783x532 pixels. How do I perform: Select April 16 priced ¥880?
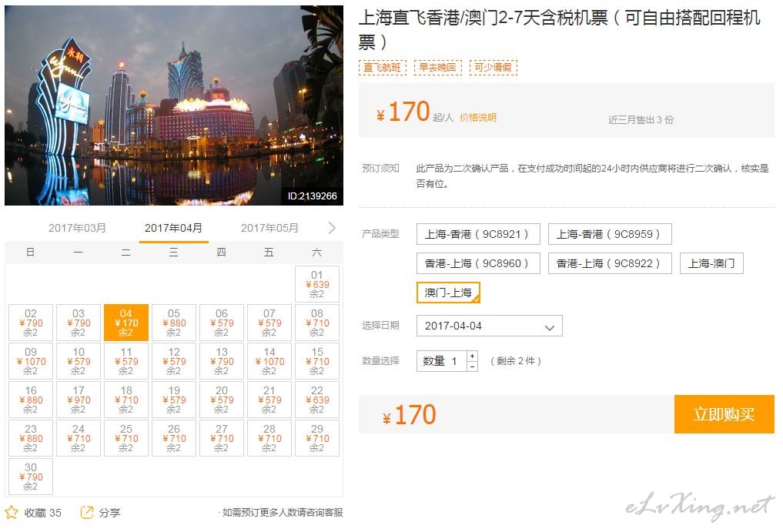(31, 400)
